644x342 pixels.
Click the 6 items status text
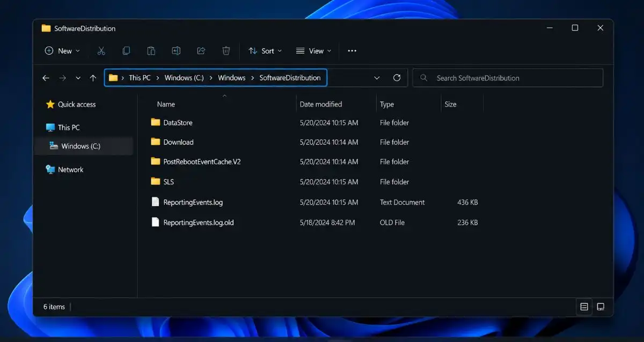54,307
